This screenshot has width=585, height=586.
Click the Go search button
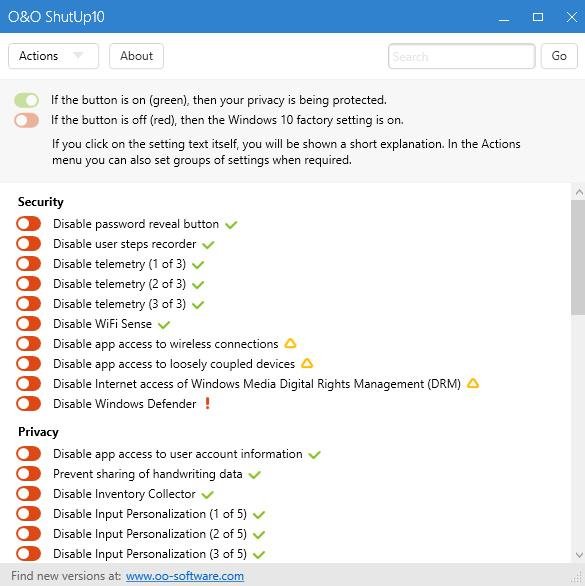pos(559,56)
